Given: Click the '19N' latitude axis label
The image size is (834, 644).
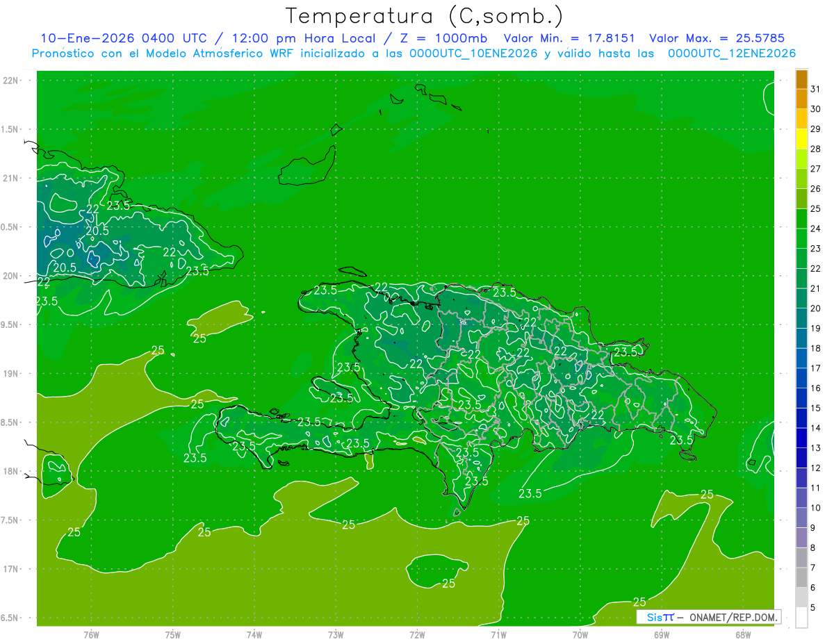Looking at the screenshot, I should (x=10, y=374).
